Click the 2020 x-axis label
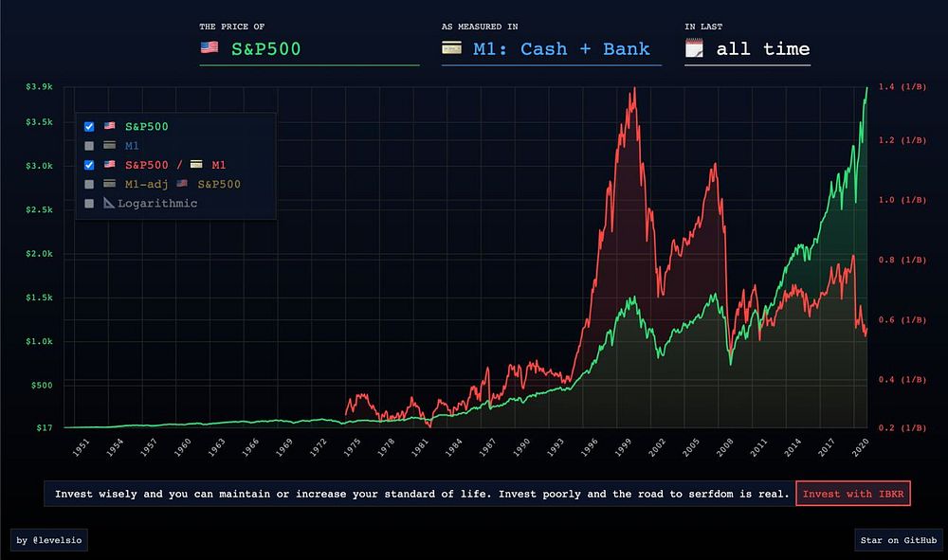 click(x=860, y=447)
